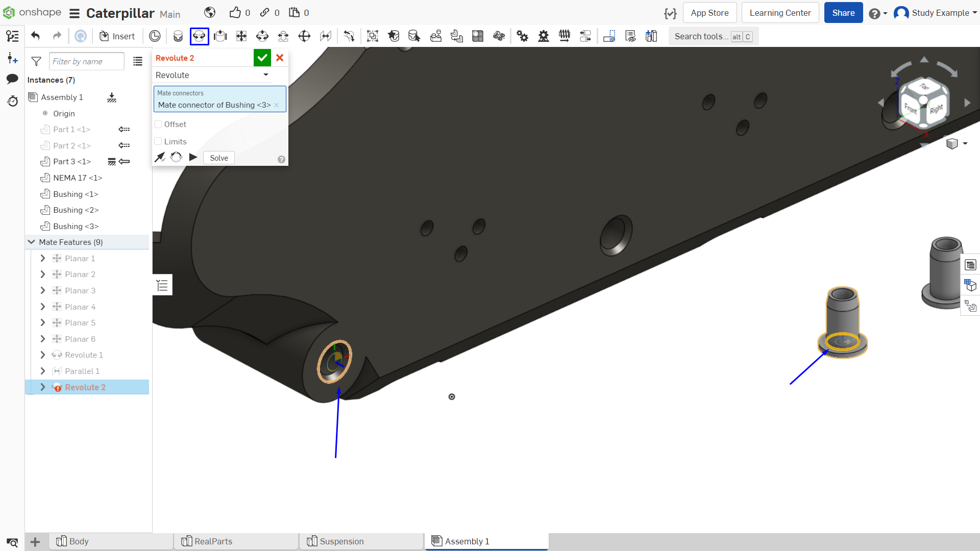Select the Group tool
Image resolution: width=980 pixels, height=551 pixels.
(373, 36)
